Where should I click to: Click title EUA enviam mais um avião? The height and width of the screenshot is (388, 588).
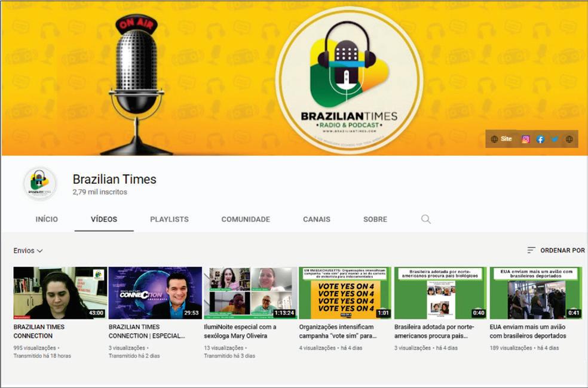(x=528, y=331)
